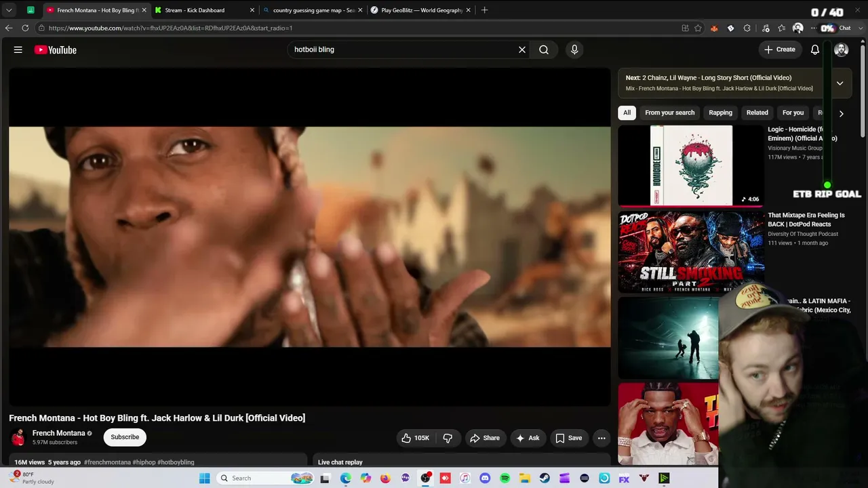Open That Mixtape Era Feeling Is BACK video title
Screen dimensions: 868x488
(806, 220)
